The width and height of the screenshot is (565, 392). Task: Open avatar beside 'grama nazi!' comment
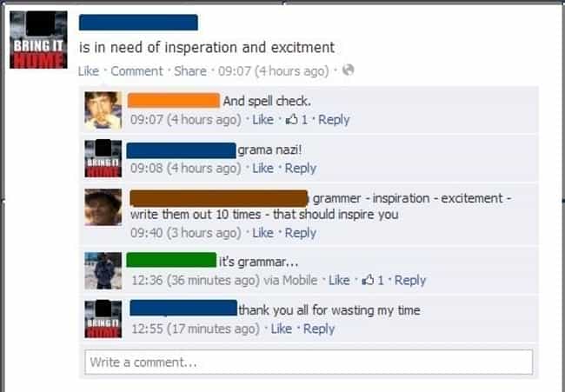point(103,158)
